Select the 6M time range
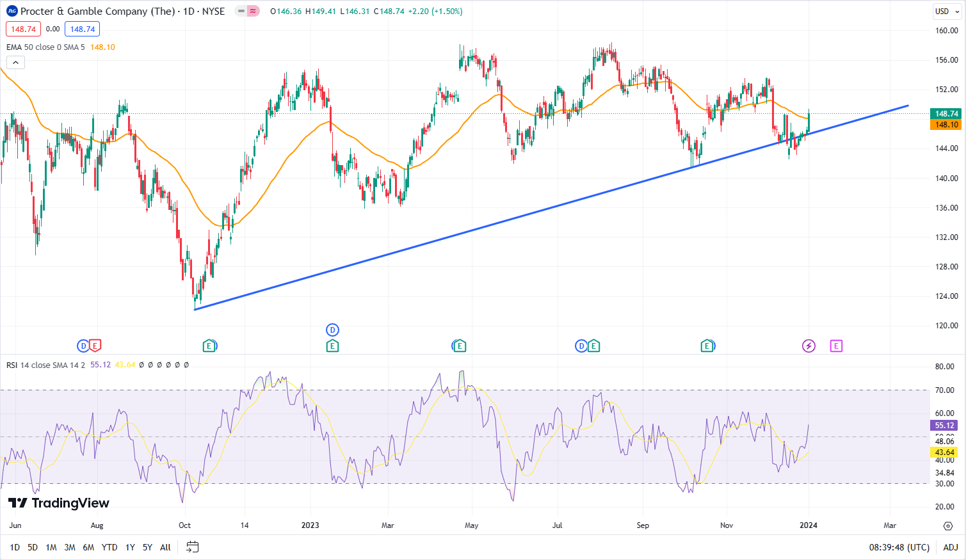 (x=88, y=547)
